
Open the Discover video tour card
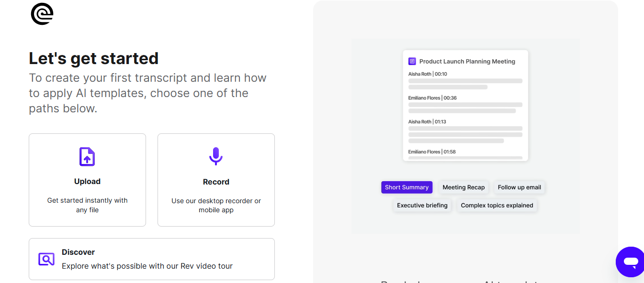152,259
